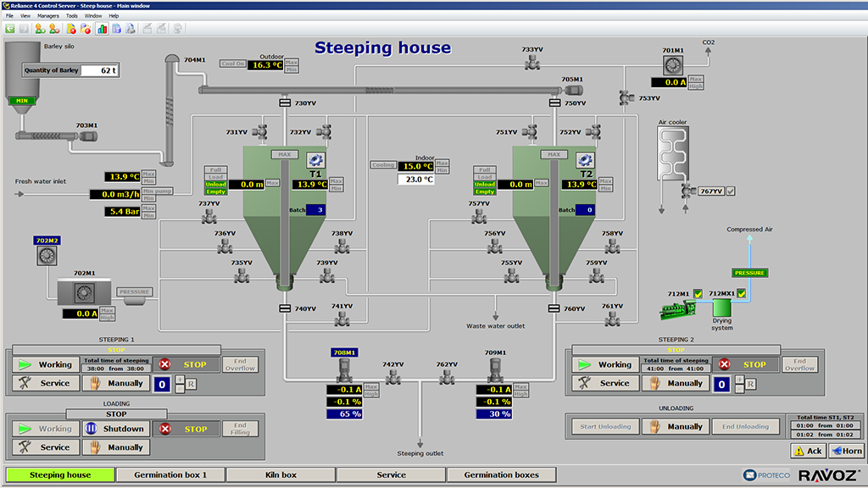Screen dimensions: 868x488
Task: Click STOP button in Steeping 1
Action: click(x=186, y=364)
